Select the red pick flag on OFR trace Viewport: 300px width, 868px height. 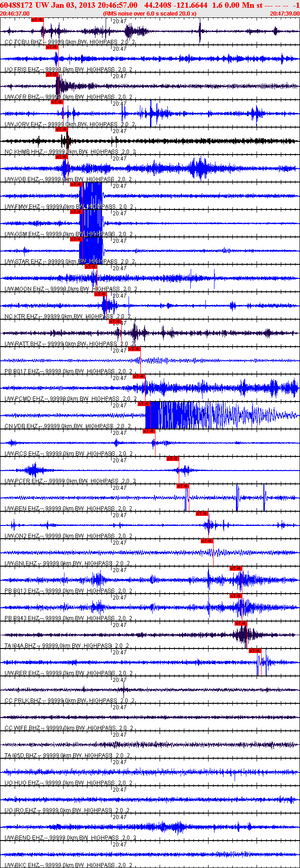point(52,75)
